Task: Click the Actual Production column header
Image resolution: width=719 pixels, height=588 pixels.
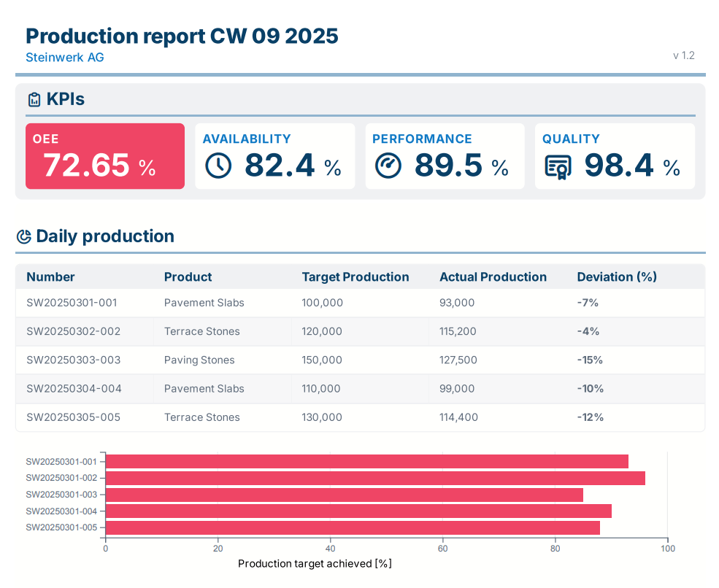Action: pyautogui.click(x=493, y=276)
